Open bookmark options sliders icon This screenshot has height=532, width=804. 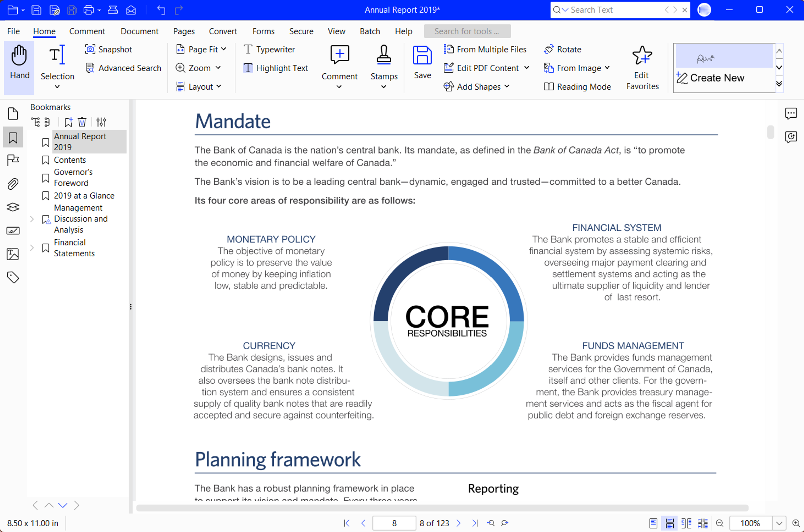coord(101,122)
